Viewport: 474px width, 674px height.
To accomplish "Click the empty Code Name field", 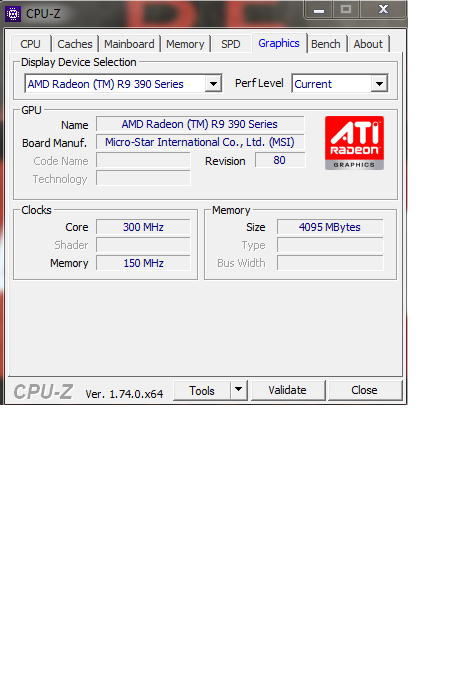I will coord(143,160).
